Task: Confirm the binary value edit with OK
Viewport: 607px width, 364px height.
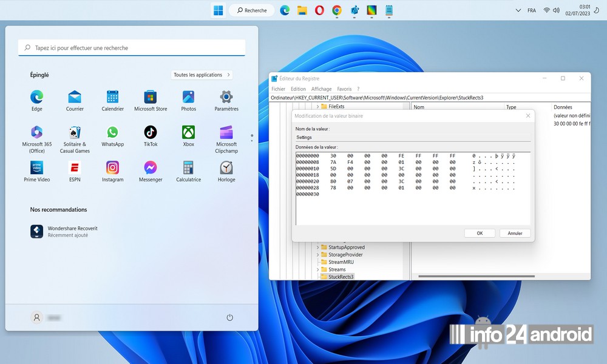Action: click(479, 233)
